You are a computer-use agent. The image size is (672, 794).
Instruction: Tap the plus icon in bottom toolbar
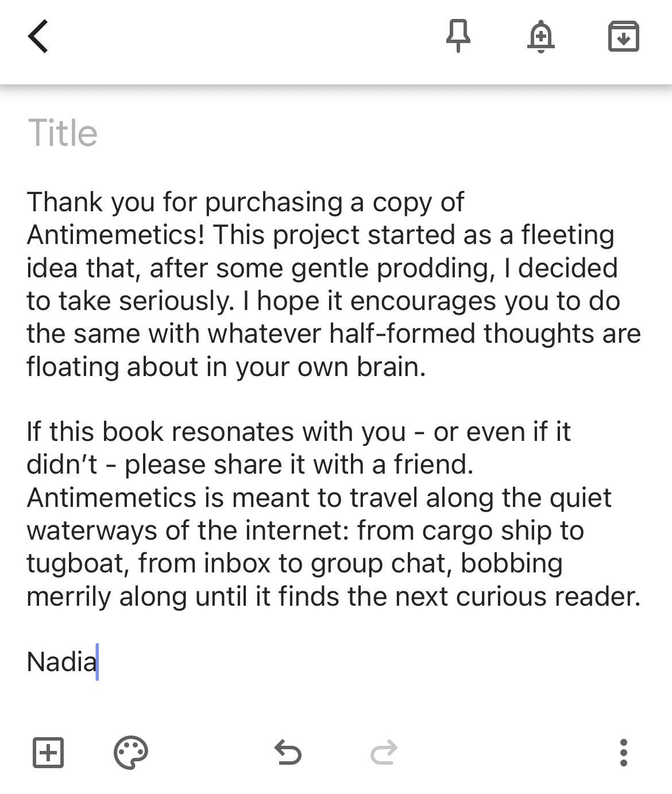49,753
